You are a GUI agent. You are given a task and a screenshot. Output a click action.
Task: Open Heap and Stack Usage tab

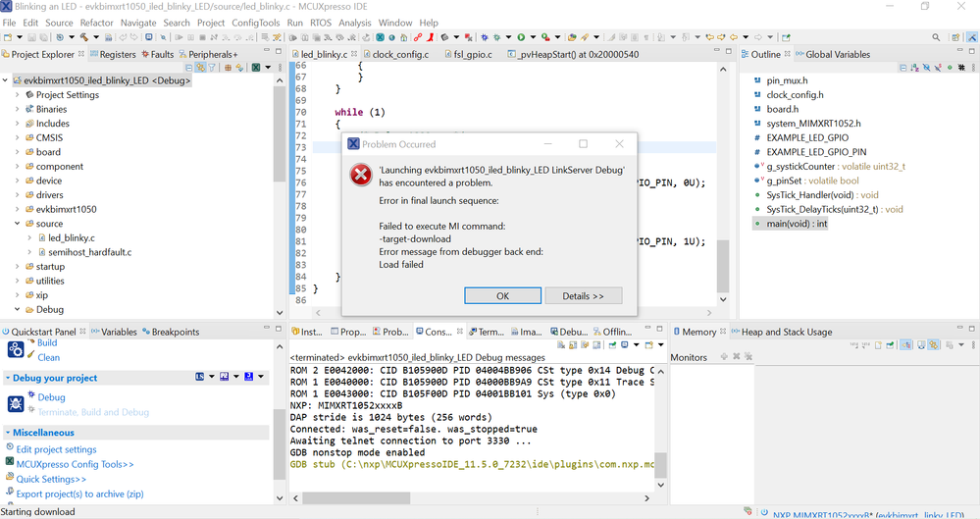pyautogui.click(x=782, y=332)
